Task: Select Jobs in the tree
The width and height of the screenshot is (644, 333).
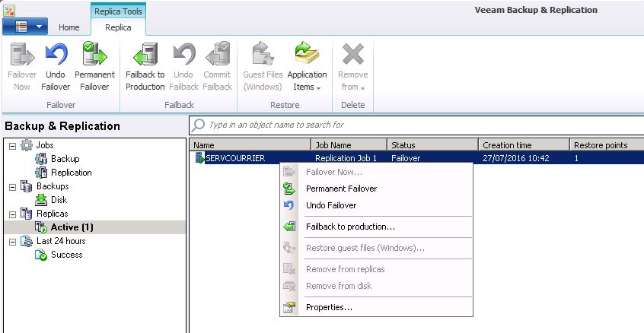Action: (45, 145)
